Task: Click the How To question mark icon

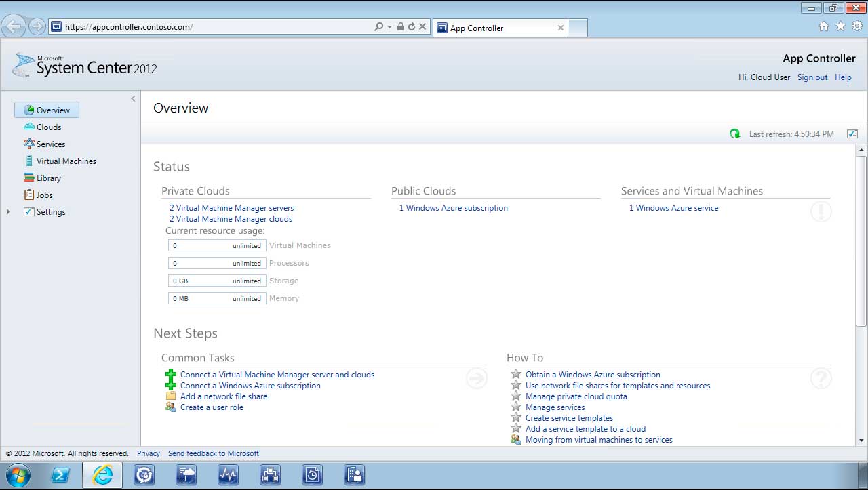Action: [x=821, y=378]
